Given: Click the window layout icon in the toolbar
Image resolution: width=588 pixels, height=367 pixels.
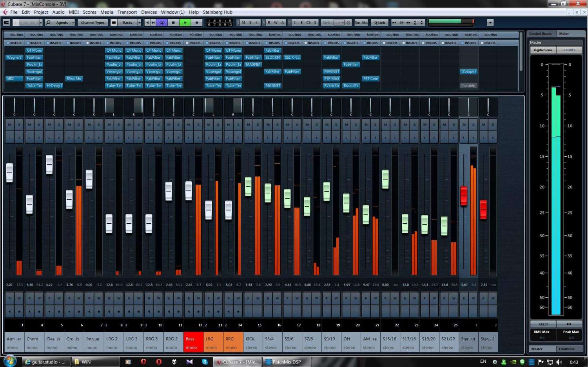Looking at the screenshot, I should click(6, 22).
